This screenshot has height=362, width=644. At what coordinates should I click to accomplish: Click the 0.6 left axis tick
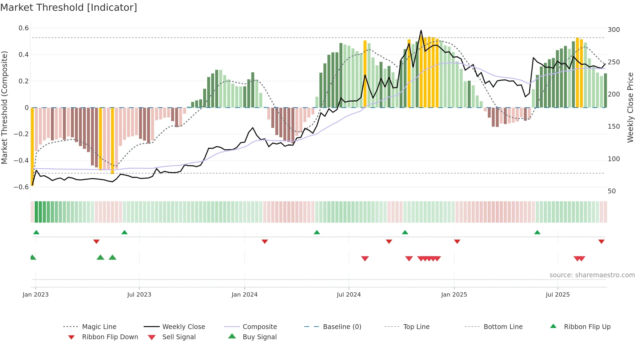click(x=24, y=28)
